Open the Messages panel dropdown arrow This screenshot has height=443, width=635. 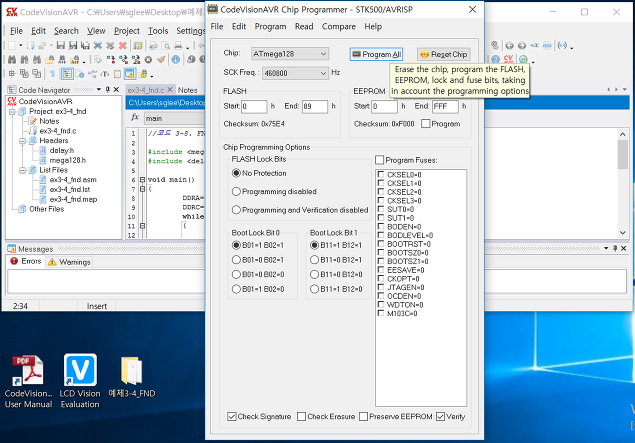click(606, 248)
